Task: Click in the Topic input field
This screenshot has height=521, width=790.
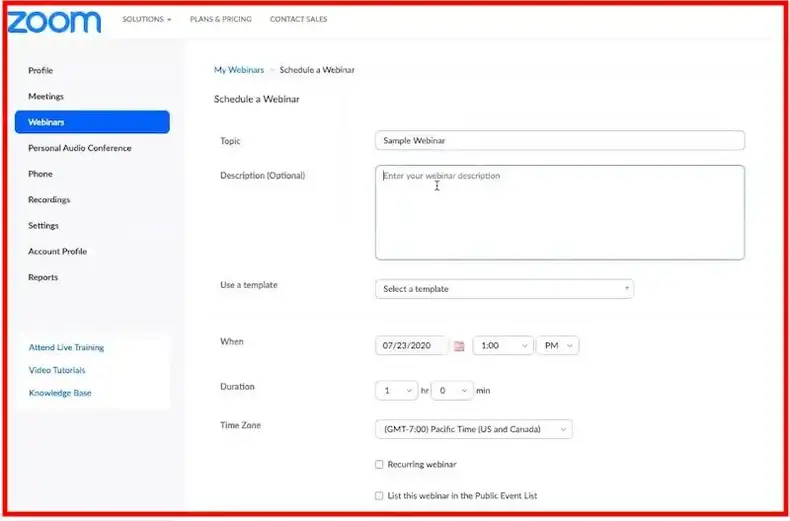Action: (x=559, y=141)
